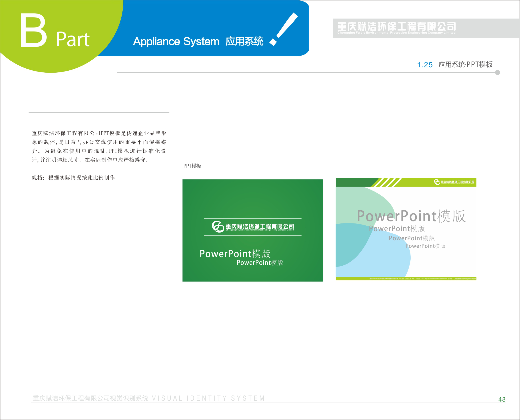
Task: Click the gray company name banner
Action: pos(426,28)
